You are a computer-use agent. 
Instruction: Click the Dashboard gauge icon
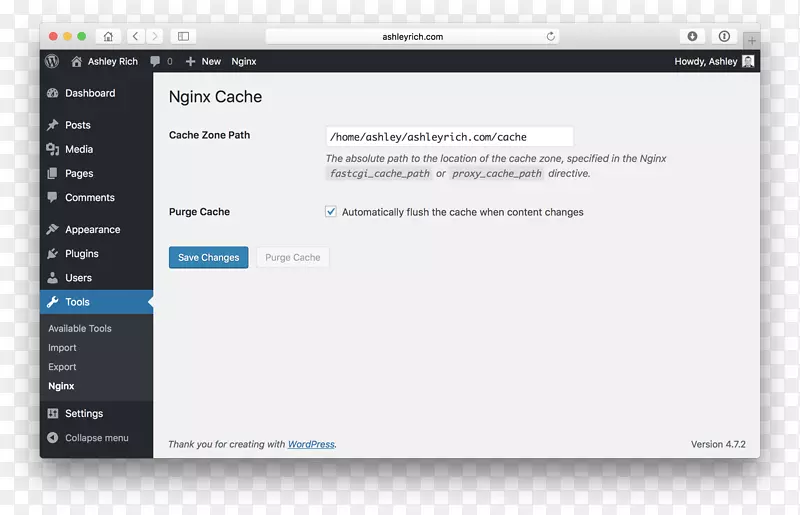[53, 93]
